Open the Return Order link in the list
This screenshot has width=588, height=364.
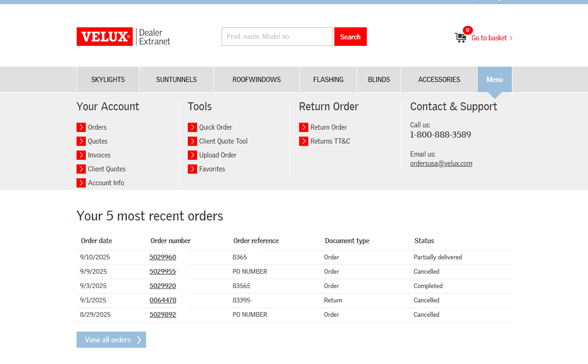coord(329,127)
